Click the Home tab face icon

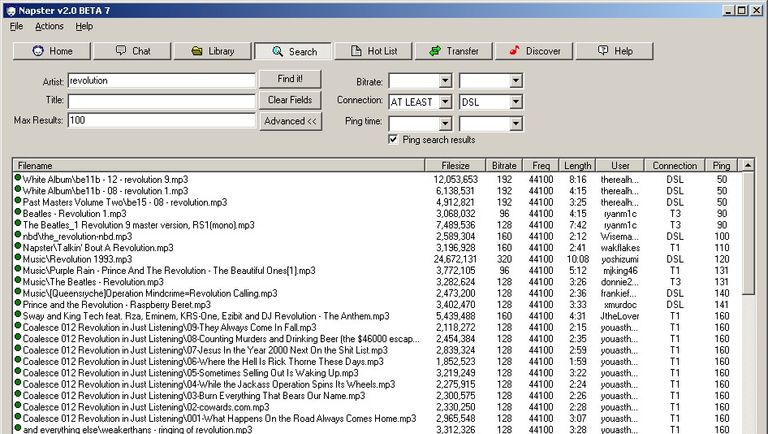38,50
